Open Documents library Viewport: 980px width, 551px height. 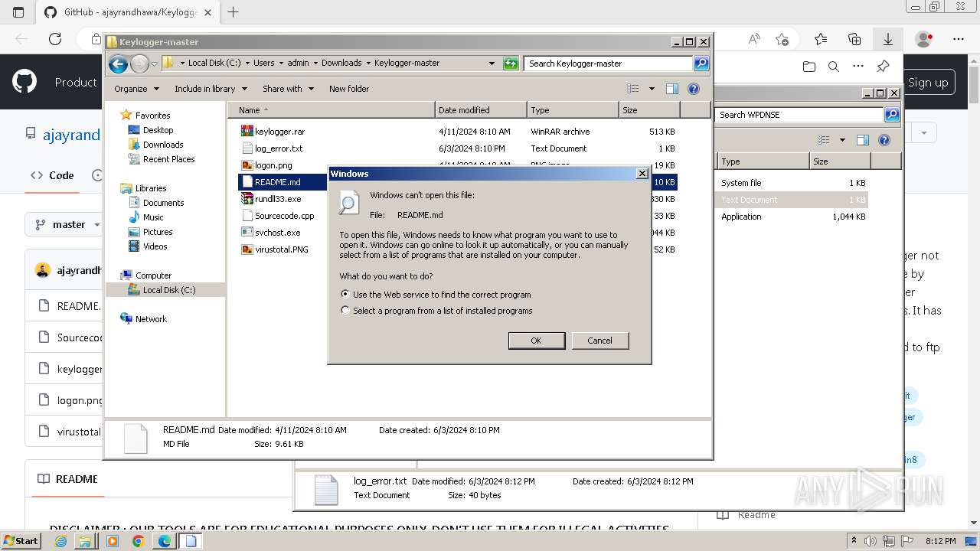click(163, 203)
